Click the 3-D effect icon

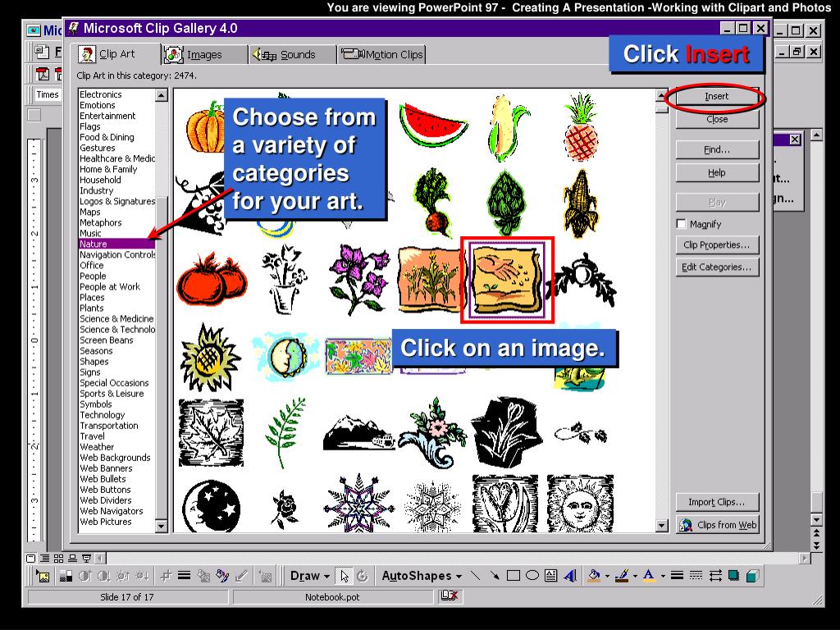tap(753, 576)
